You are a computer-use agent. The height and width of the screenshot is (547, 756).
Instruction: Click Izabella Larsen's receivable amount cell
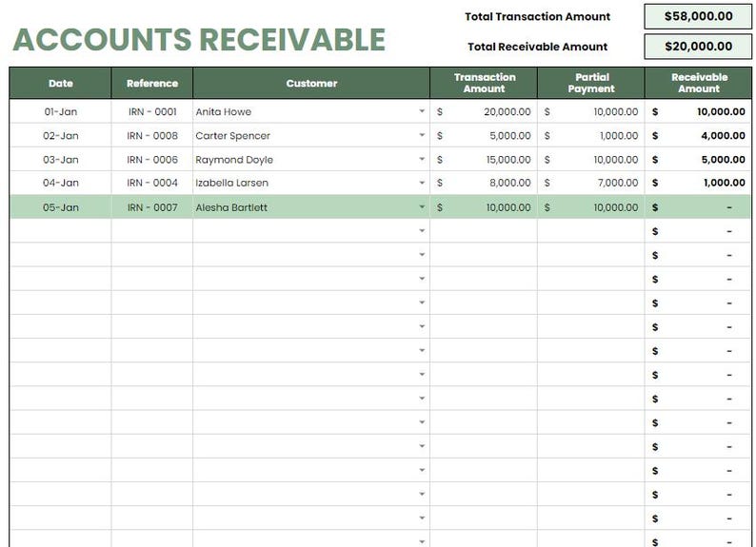699,183
